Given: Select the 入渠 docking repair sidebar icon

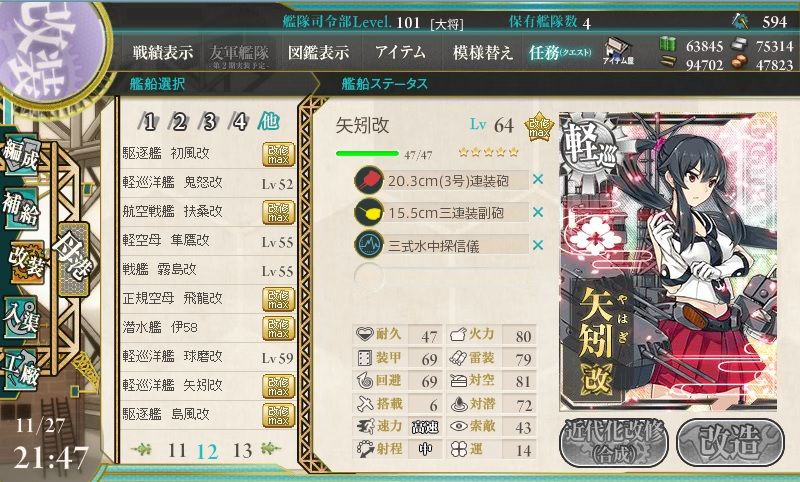Looking at the screenshot, I should 20,317.
